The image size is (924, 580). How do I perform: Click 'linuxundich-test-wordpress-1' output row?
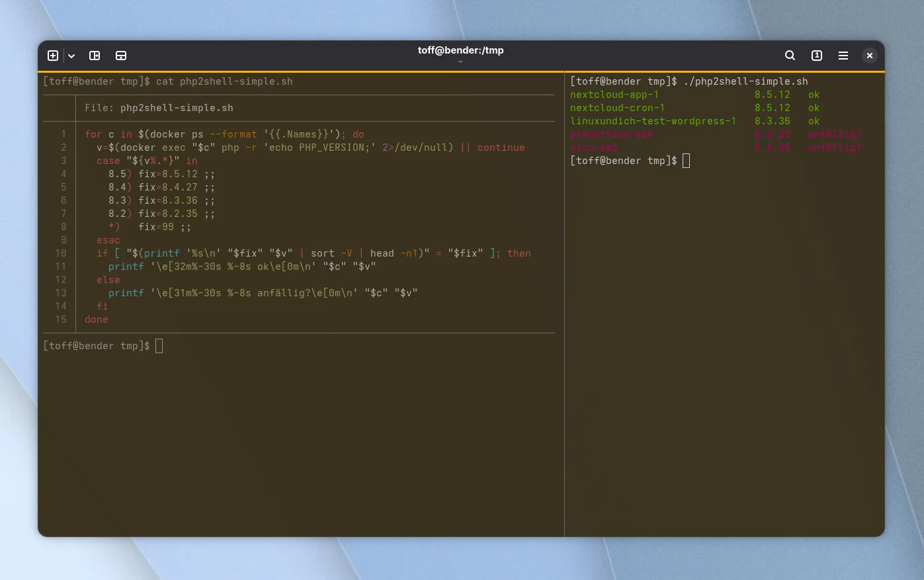(694, 121)
